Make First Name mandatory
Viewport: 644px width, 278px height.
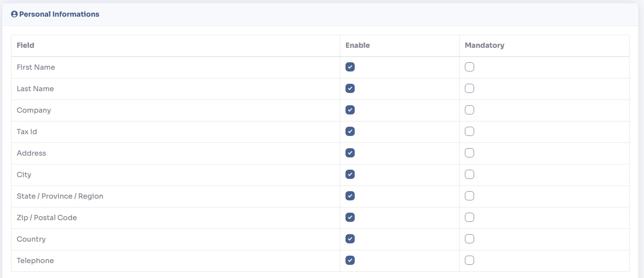pyautogui.click(x=469, y=67)
